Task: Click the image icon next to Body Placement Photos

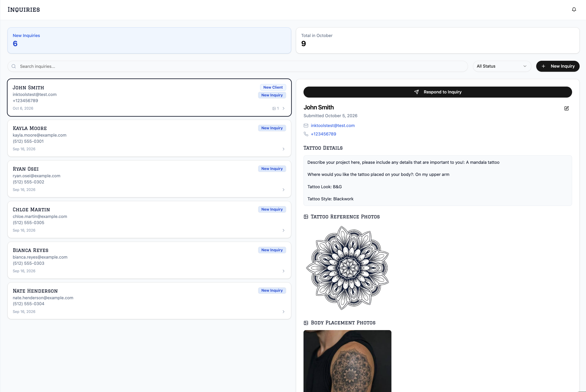Action: (306, 323)
